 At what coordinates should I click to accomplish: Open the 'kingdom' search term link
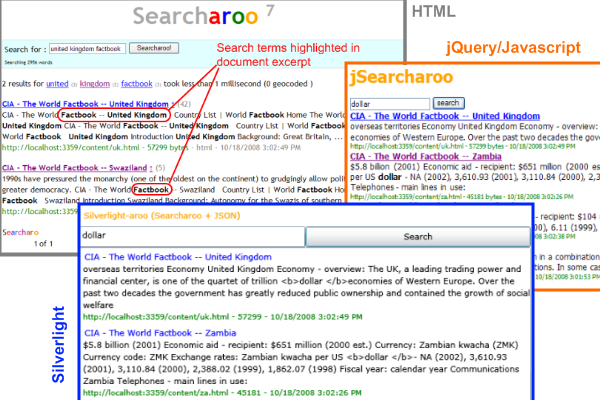click(x=95, y=84)
